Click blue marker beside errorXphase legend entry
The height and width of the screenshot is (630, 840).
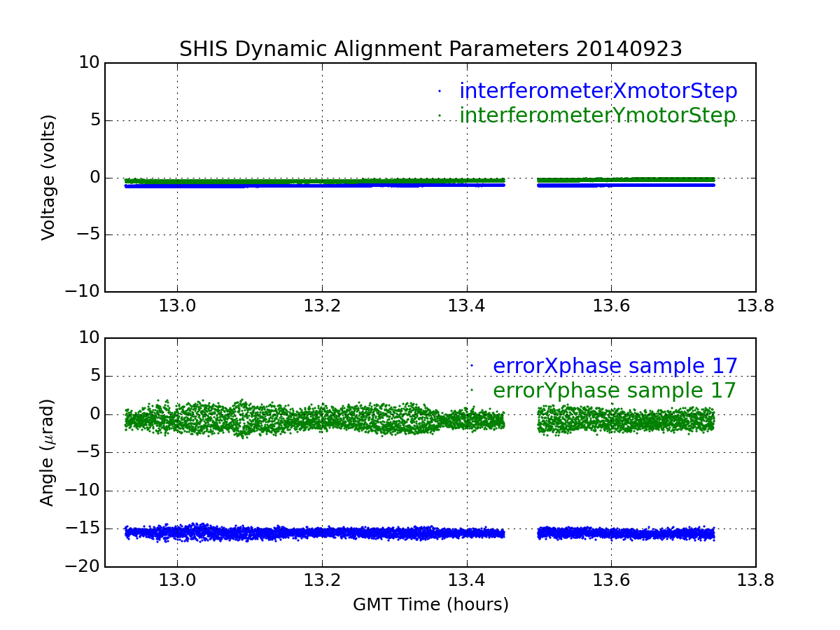click(472, 366)
